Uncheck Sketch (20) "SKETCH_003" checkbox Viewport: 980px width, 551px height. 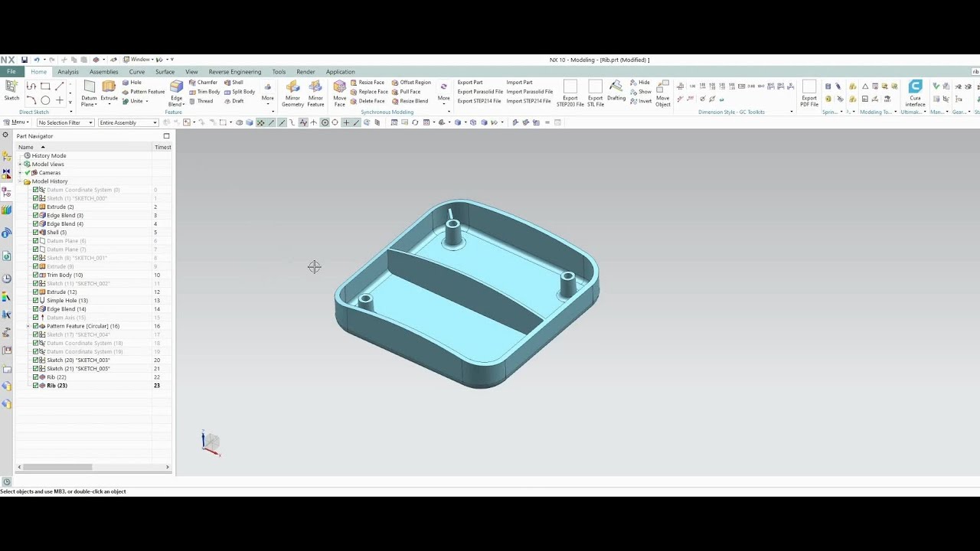(35, 360)
